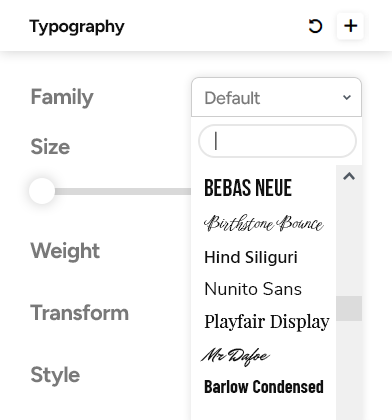Choose Nunito Sans from the font list
392x420 pixels.
(253, 289)
